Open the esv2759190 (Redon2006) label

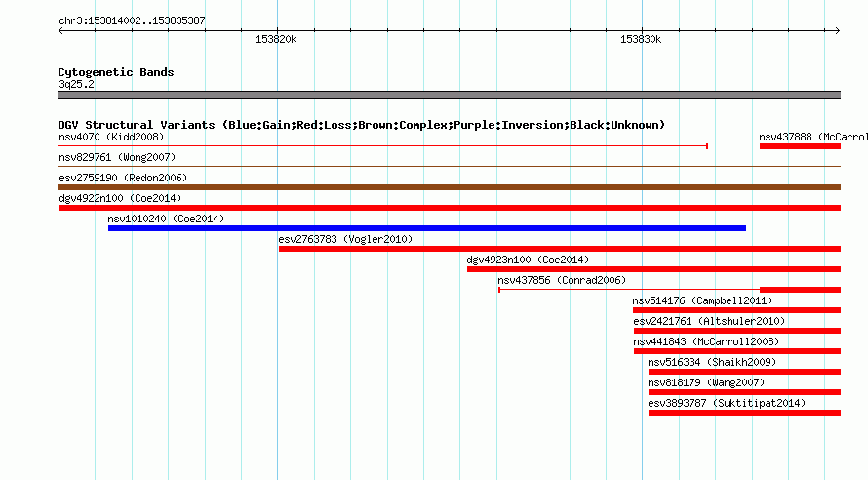(123, 178)
